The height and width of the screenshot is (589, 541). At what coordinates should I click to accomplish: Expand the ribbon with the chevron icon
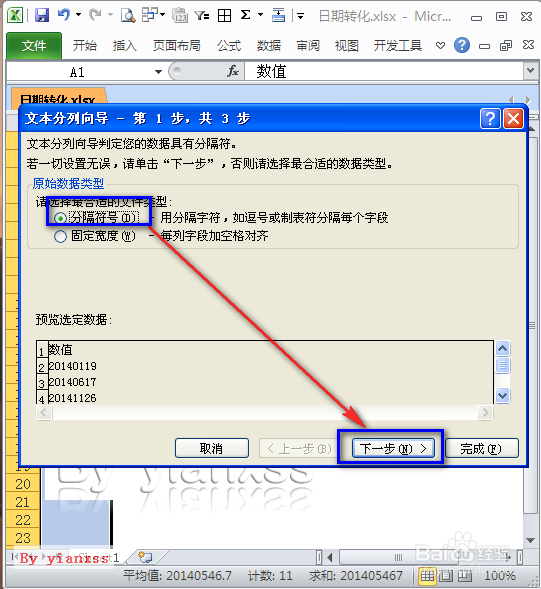click(x=440, y=46)
